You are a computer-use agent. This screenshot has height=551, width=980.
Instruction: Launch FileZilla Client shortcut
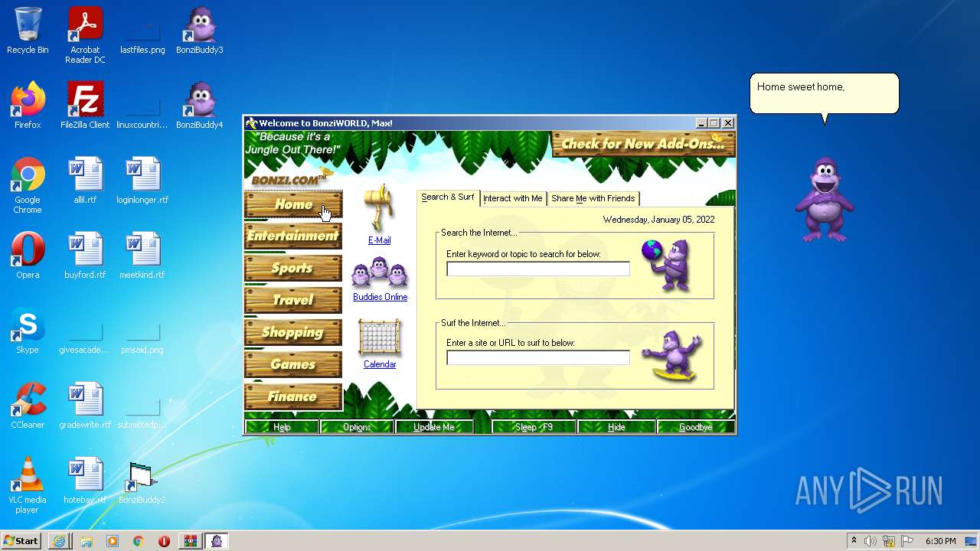85,106
